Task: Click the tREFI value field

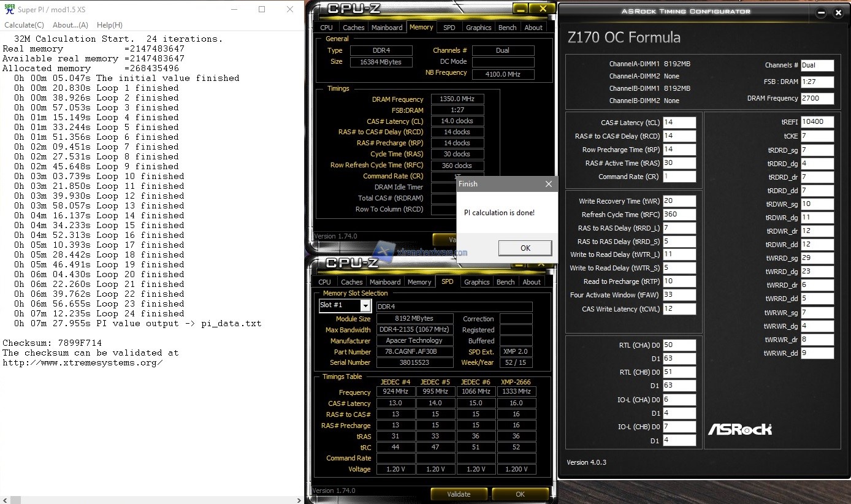Action: (817, 122)
